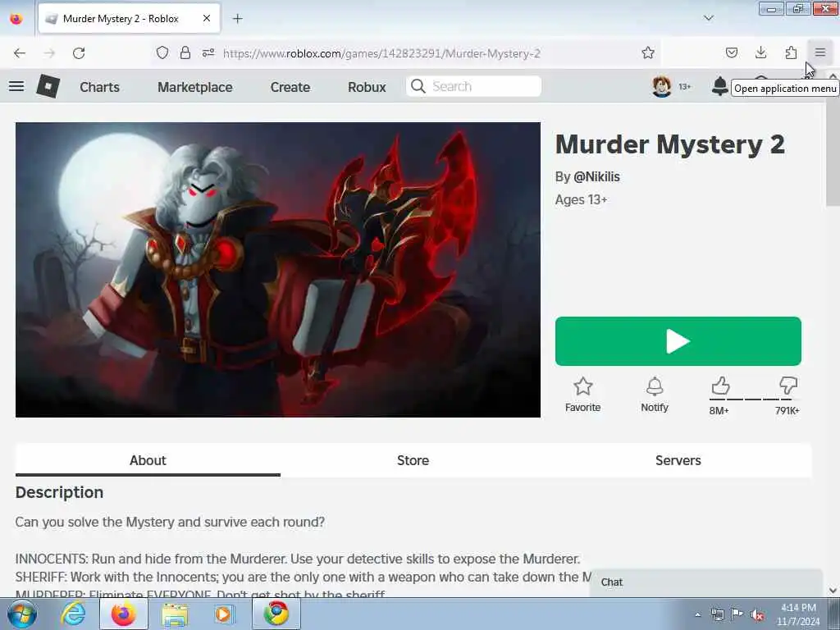Viewport: 840px width, 630px height.
Task: Open a new tab with plus button
Action: tap(237, 19)
